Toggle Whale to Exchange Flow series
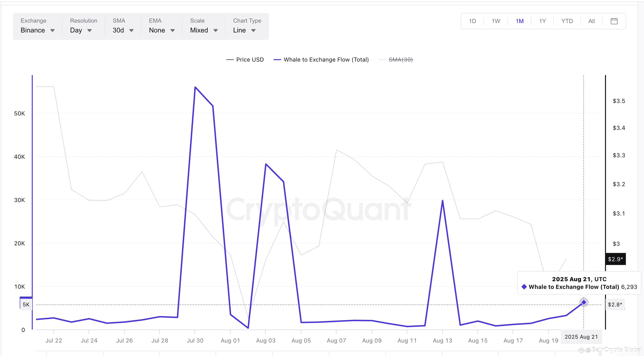 click(x=321, y=60)
